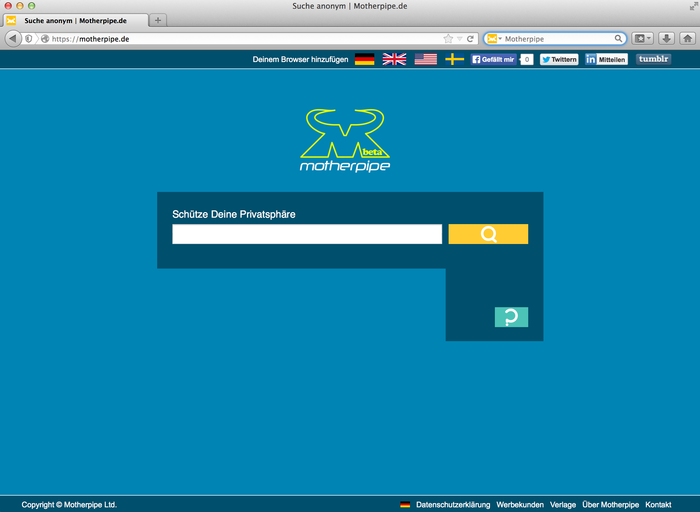
Task: Click the Motherpipe beta logo
Action: coord(345,140)
